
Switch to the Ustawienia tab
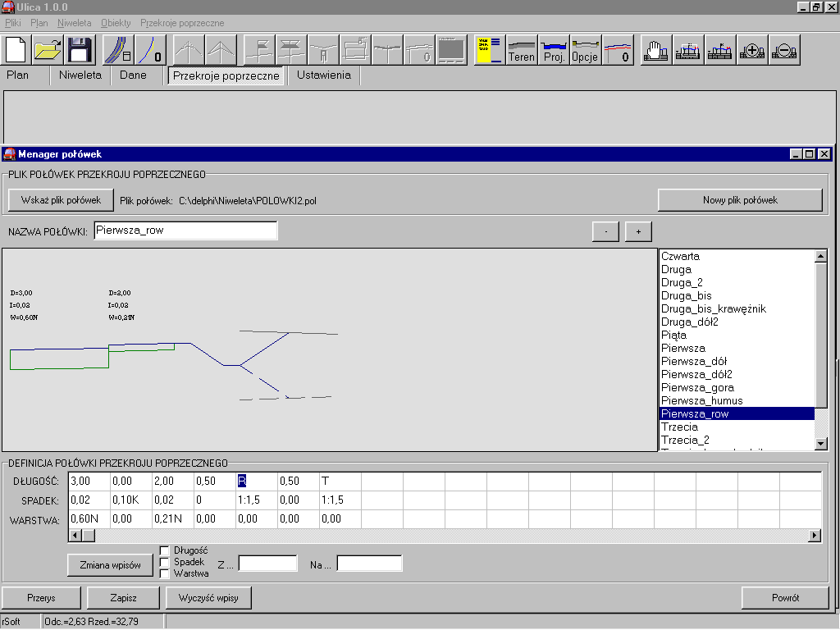[x=323, y=75]
